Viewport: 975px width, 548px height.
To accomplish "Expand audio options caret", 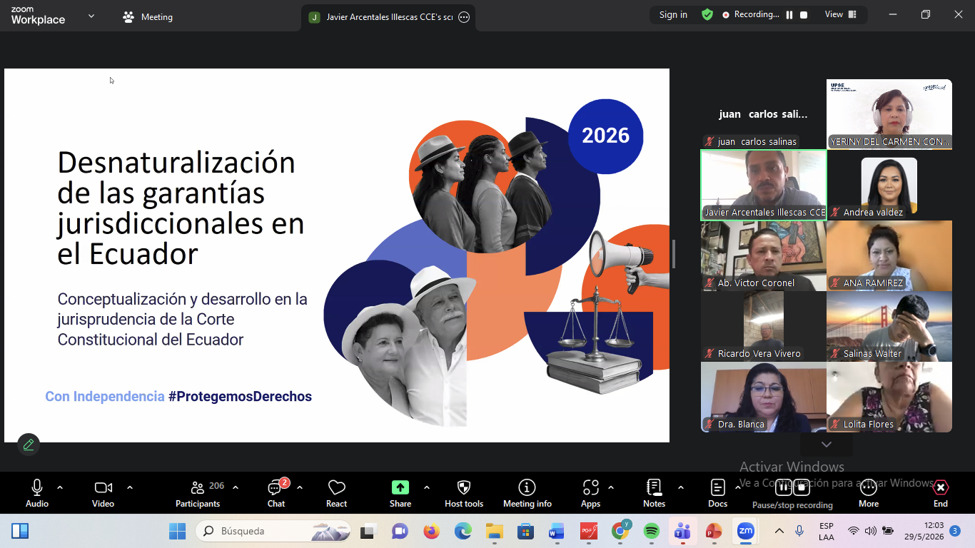I will (60, 488).
